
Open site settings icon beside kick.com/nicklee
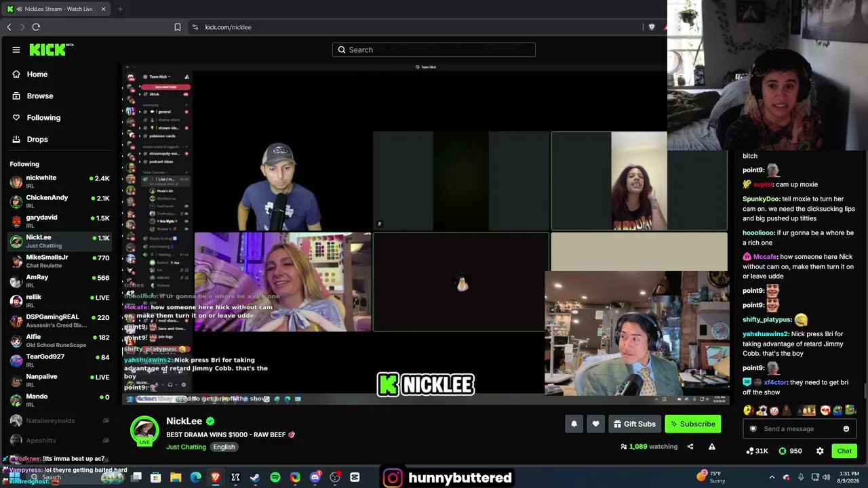[195, 27]
